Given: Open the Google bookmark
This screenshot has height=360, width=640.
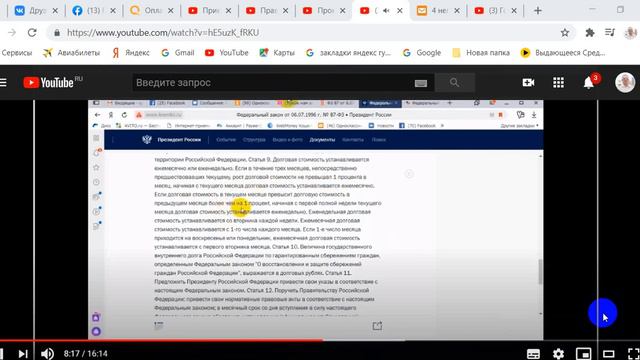Looking at the screenshot, I should click(x=422, y=53).
